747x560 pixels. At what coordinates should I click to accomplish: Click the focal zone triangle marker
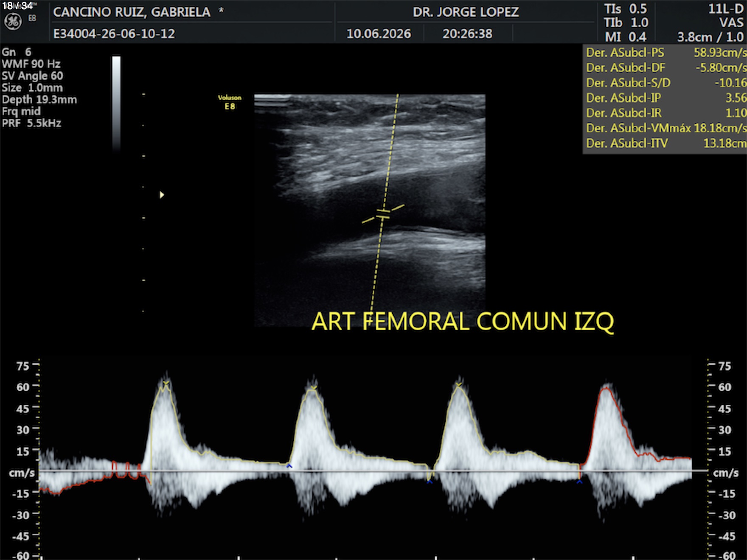click(162, 195)
